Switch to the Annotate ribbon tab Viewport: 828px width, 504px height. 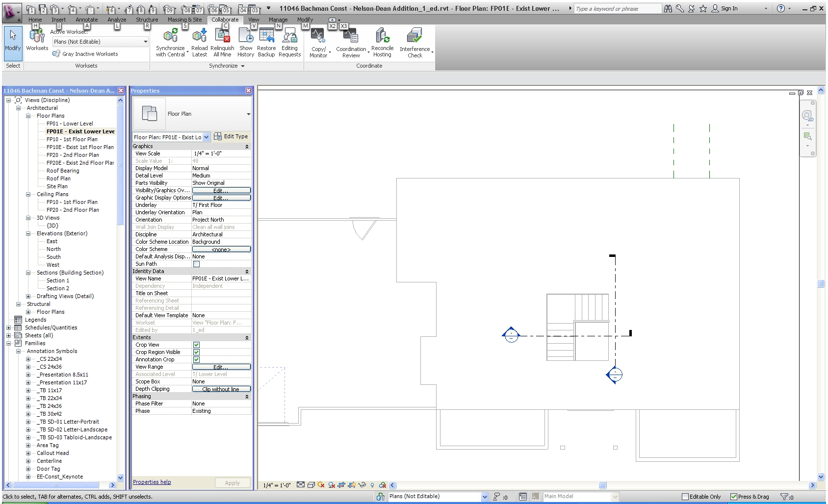[x=86, y=20]
